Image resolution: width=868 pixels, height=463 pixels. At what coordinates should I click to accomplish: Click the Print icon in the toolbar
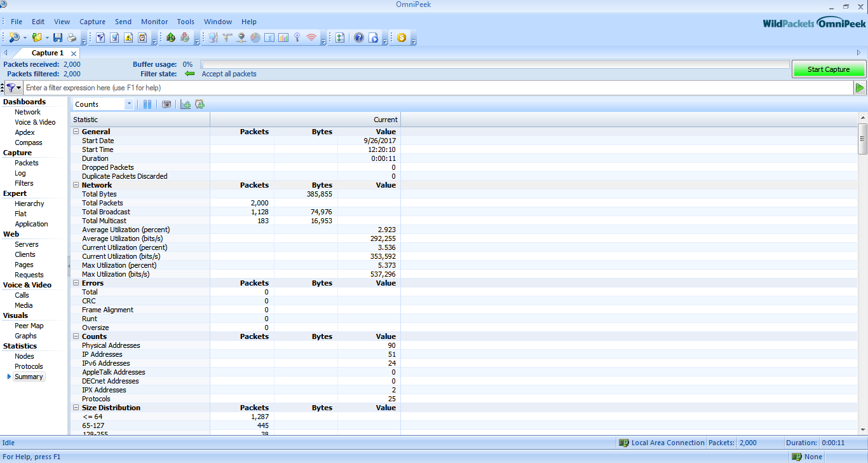[72, 38]
